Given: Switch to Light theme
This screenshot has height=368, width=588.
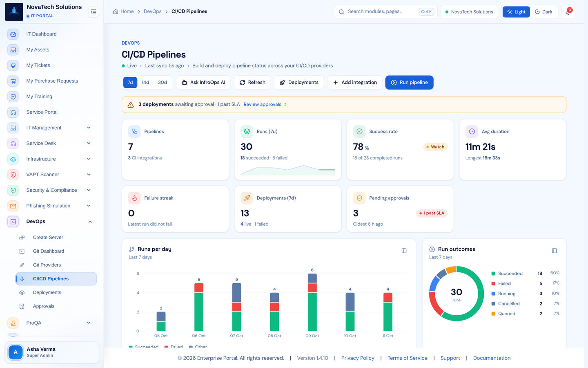Looking at the screenshot, I should click(516, 12).
